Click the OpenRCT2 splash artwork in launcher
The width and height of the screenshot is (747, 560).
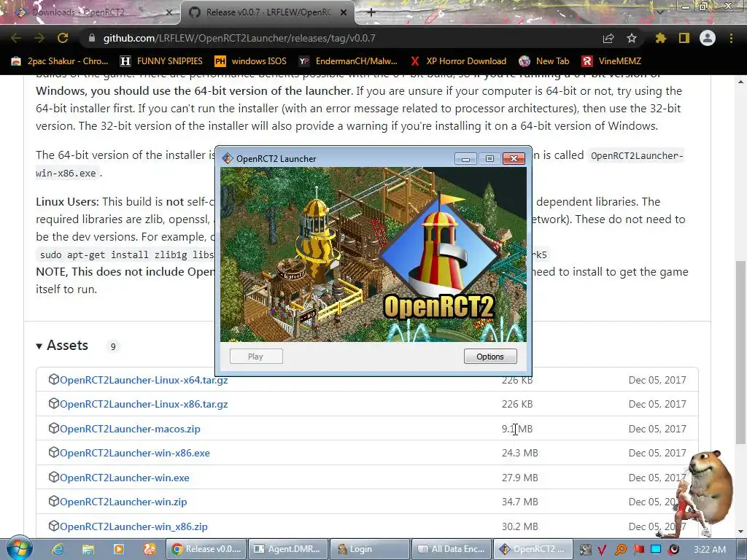click(373, 254)
